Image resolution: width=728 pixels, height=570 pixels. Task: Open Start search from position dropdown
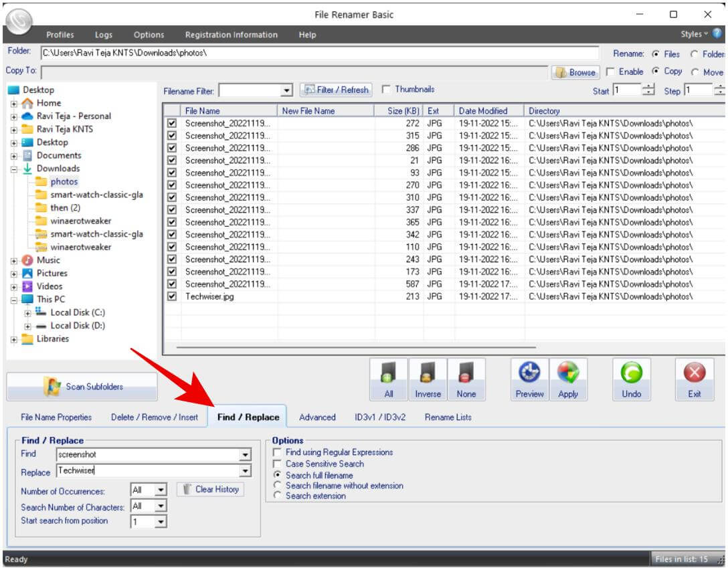click(160, 522)
